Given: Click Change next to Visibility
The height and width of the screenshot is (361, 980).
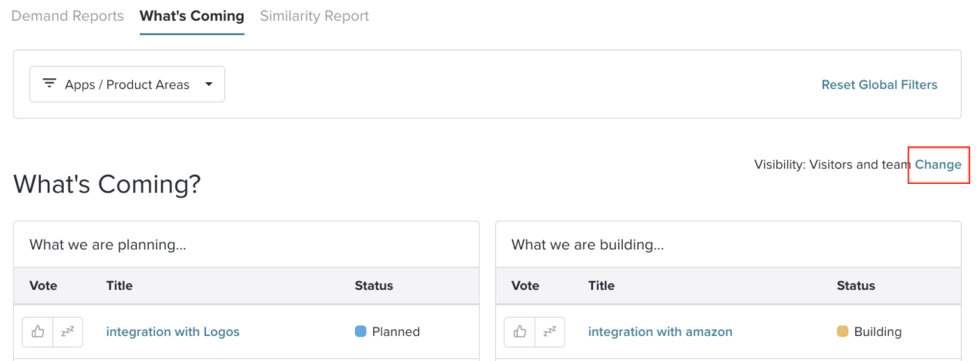Looking at the screenshot, I should pos(938,164).
